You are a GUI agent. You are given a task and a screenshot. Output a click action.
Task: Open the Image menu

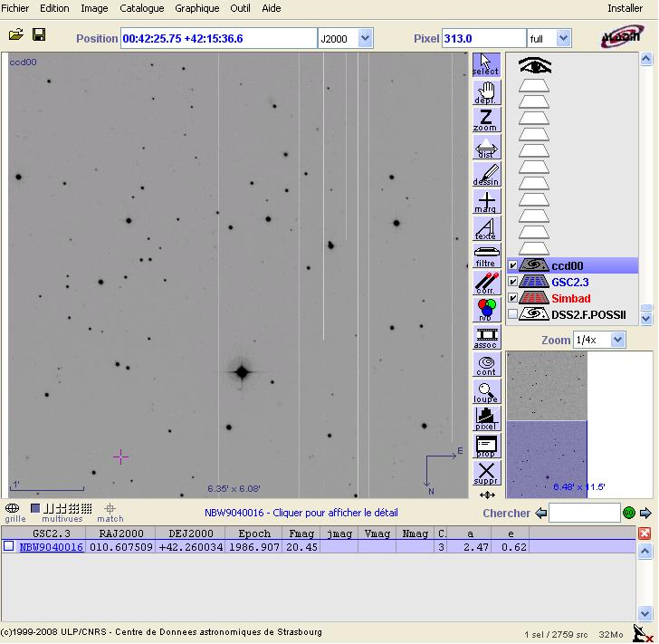(x=94, y=8)
